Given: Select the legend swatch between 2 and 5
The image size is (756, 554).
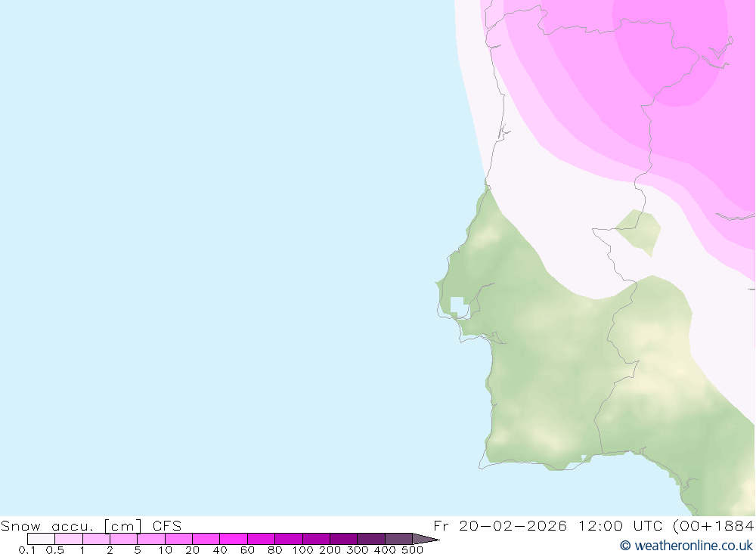Looking at the screenshot, I should pyautogui.click(x=123, y=539).
